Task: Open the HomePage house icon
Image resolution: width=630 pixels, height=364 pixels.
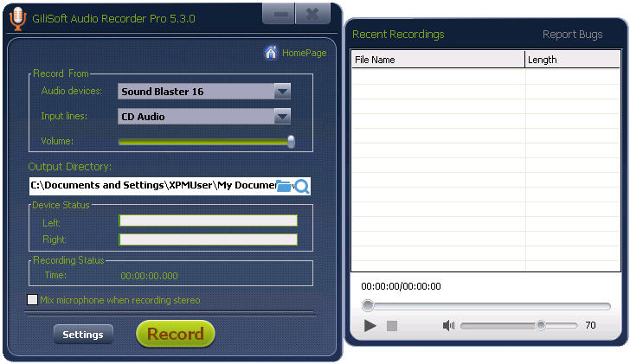Action: click(270, 52)
